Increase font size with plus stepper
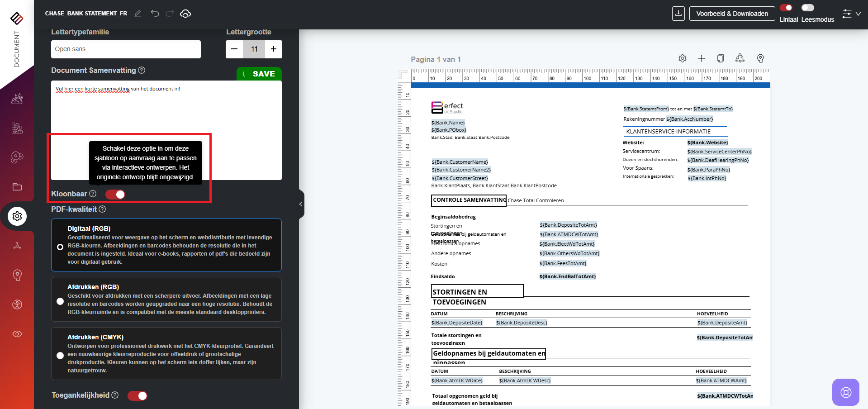Image resolution: width=868 pixels, height=409 pixels. tap(274, 49)
